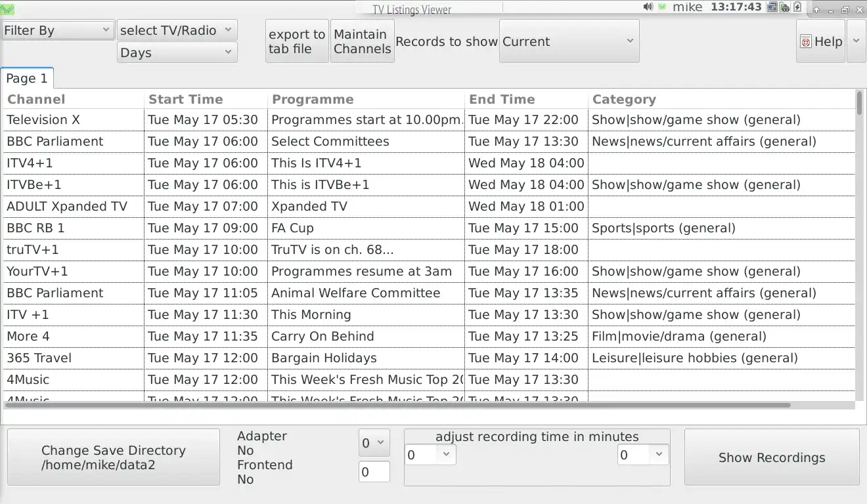Select the FA Cup programme cell
This screenshot has height=504, width=867.
(x=367, y=228)
